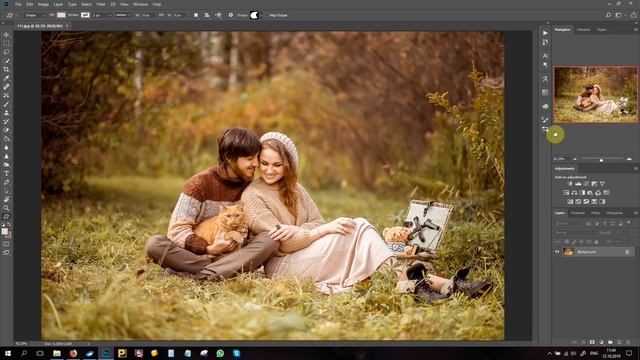Open the Layer menu
This screenshot has width=640, height=360.
(x=58, y=4)
